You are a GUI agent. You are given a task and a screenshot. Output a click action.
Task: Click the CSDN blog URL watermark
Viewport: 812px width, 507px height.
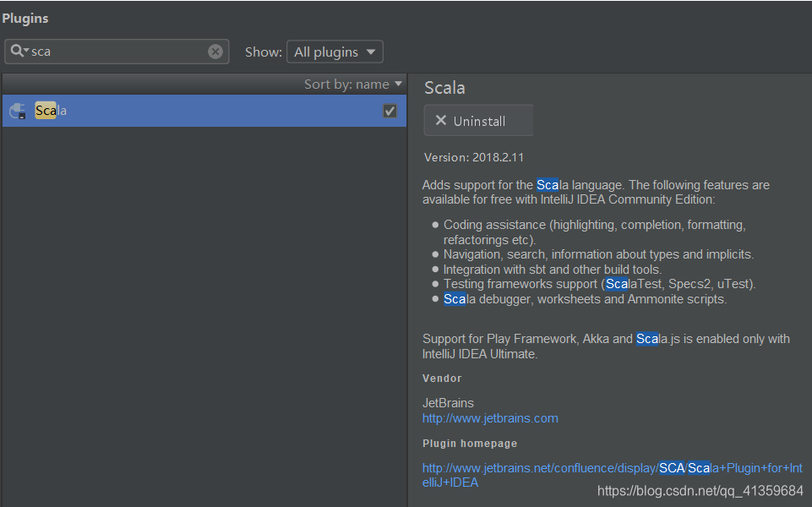pos(698,490)
